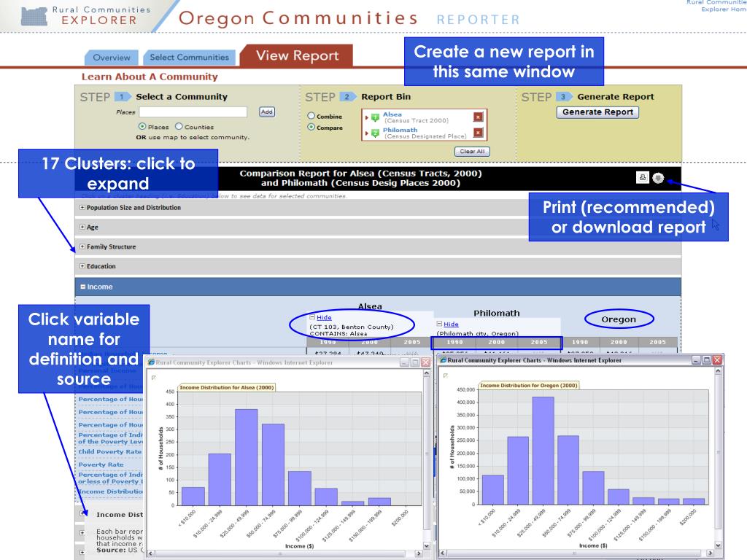
Task: Click scroll-right arrow in Oregon chart window
Action: pyautogui.click(x=711, y=553)
